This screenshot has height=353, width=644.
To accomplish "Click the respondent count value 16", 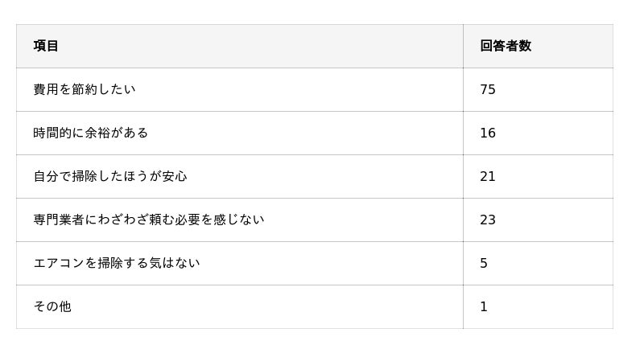I will coord(488,133).
